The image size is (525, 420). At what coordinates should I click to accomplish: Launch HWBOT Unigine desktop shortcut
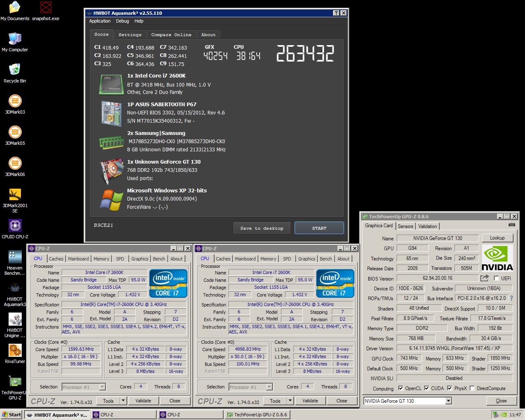click(x=15, y=325)
